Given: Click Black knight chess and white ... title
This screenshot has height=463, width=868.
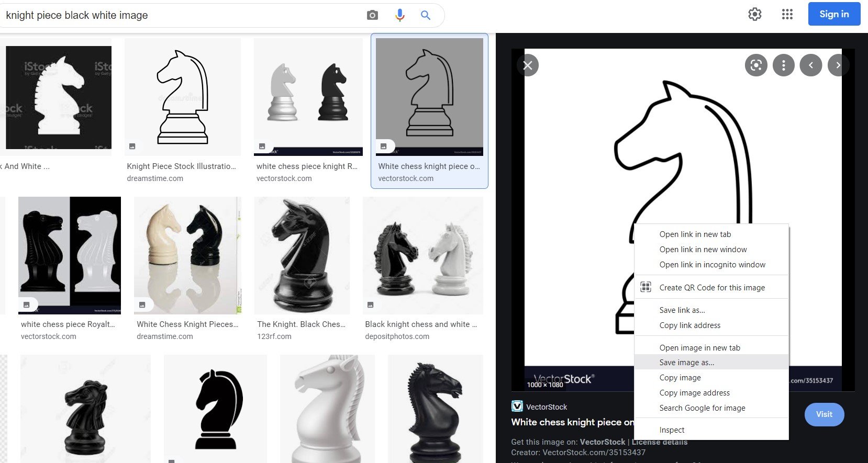Looking at the screenshot, I should click(x=421, y=324).
